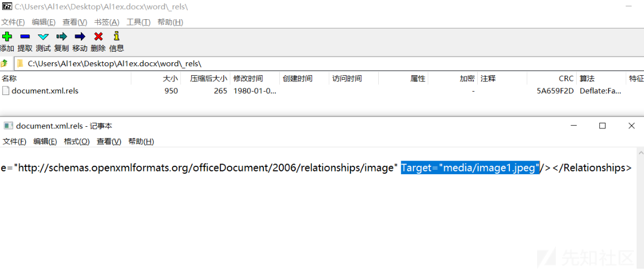Select the document.xml.rels file entry
Image resolution: width=644 pixels, height=271 pixels.
pyautogui.click(x=45, y=91)
